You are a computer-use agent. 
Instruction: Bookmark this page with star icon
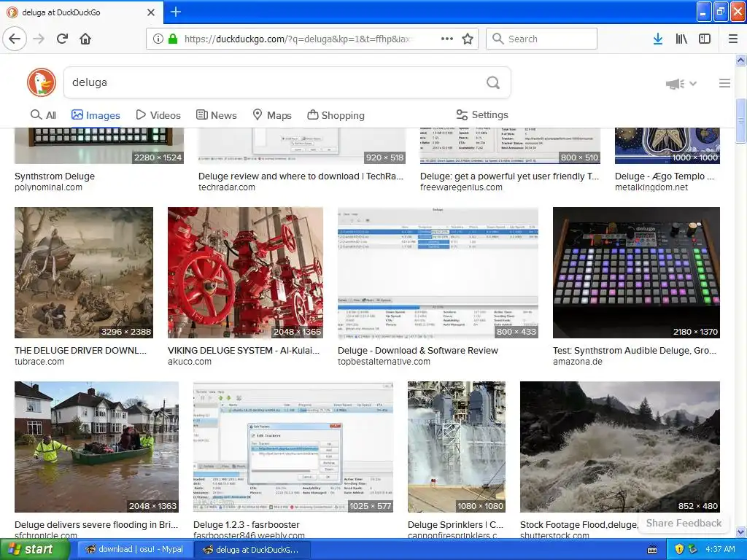(468, 39)
